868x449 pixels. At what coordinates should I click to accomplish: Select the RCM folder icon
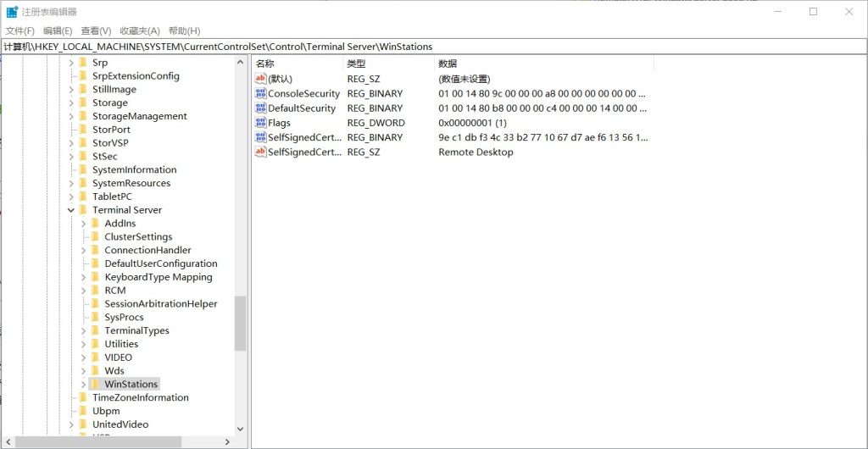(x=95, y=291)
